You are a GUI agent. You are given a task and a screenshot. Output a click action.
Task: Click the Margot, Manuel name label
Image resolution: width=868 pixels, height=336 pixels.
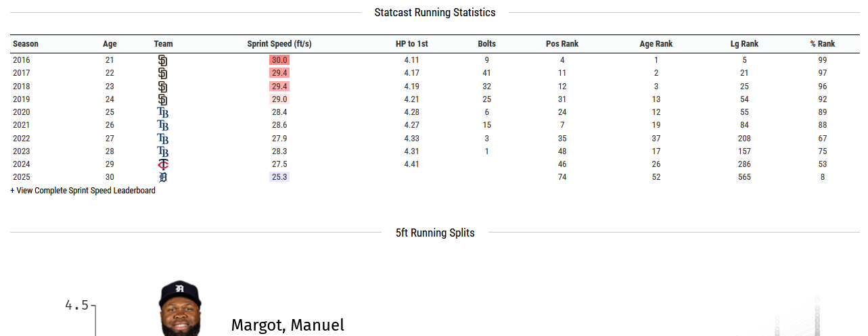[288, 325]
